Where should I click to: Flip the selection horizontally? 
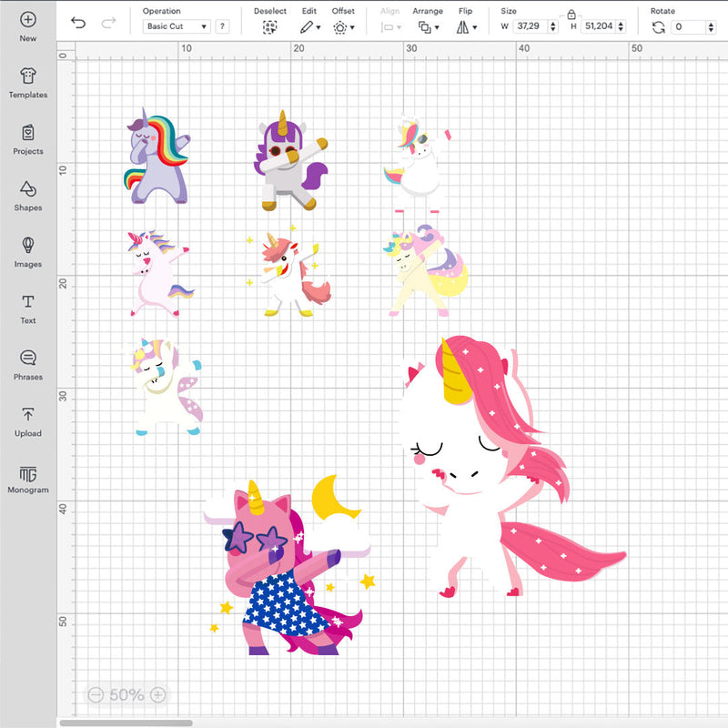462,26
